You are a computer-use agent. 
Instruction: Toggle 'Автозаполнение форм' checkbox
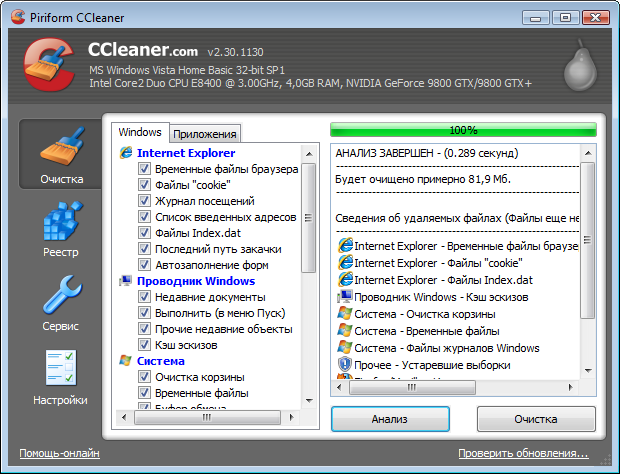[144, 265]
